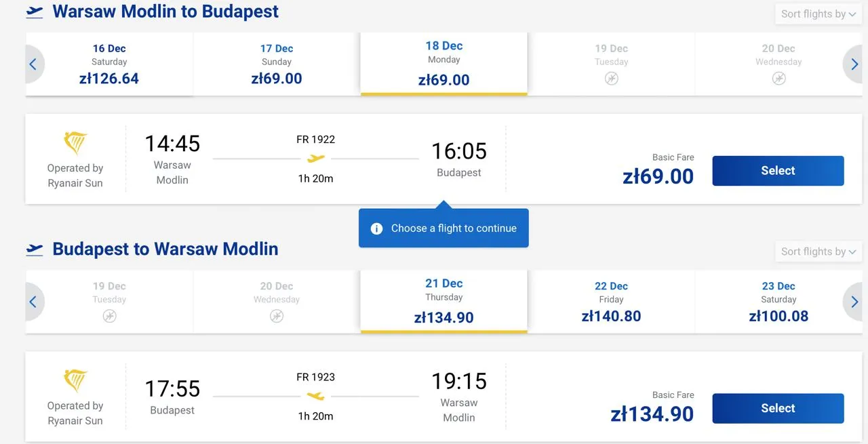Show earlier outbound dates with left arrow
Image resolution: width=868 pixels, height=444 pixels.
click(x=33, y=64)
